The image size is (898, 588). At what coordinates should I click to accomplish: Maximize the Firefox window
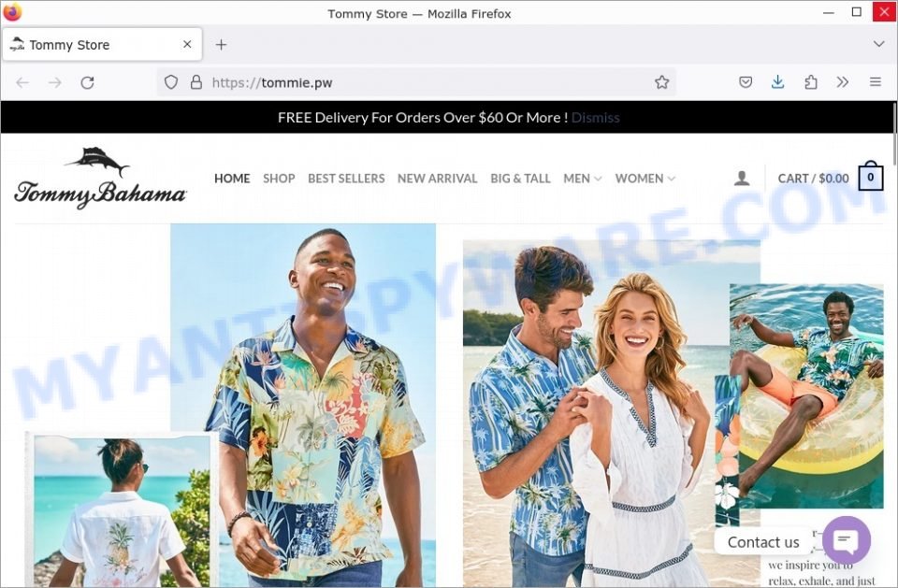[x=856, y=12]
